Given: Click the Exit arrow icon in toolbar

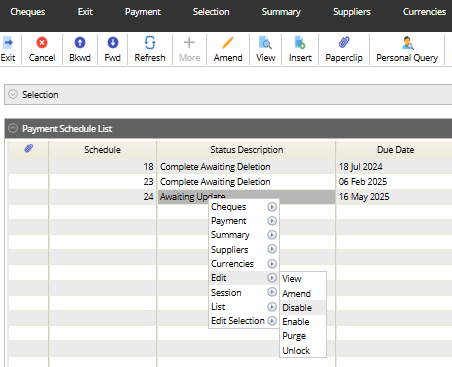Looking at the screenshot, I should pos(8,43).
